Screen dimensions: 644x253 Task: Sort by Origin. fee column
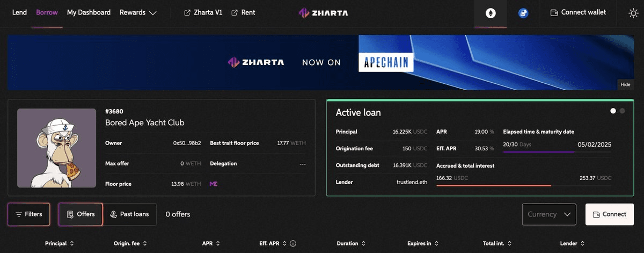point(130,243)
